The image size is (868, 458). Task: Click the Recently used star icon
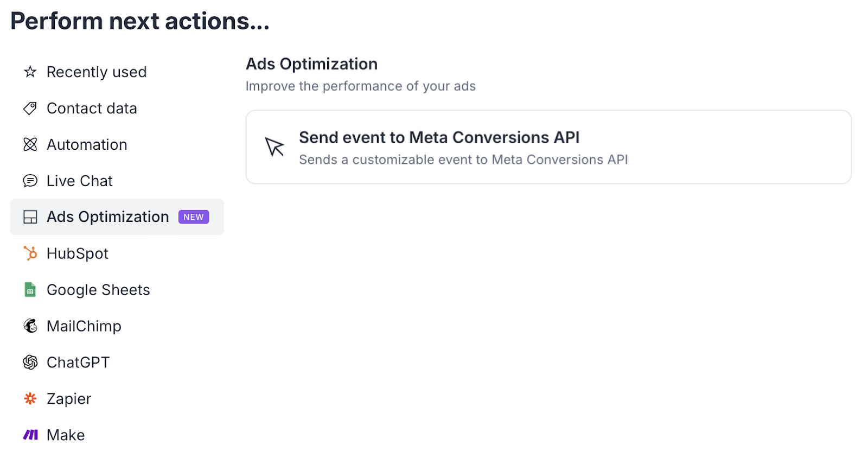click(x=30, y=72)
